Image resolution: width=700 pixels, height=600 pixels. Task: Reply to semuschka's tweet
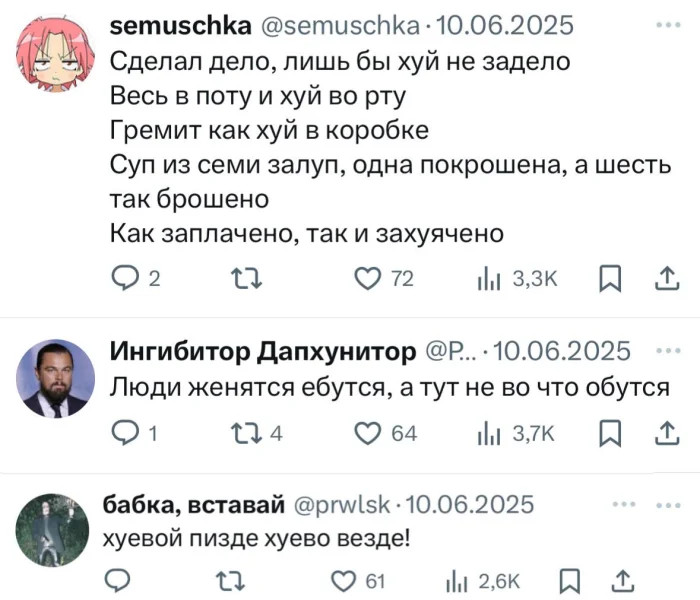pyautogui.click(x=120, y=281)
